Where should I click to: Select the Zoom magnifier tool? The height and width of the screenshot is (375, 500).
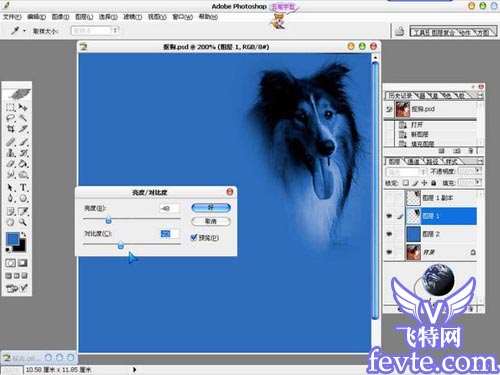(23, 222)
